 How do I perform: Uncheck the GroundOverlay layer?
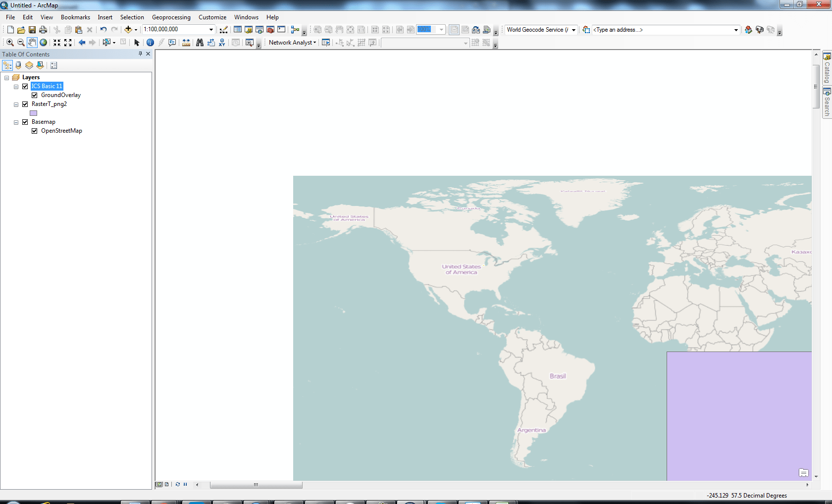(34, 95)
